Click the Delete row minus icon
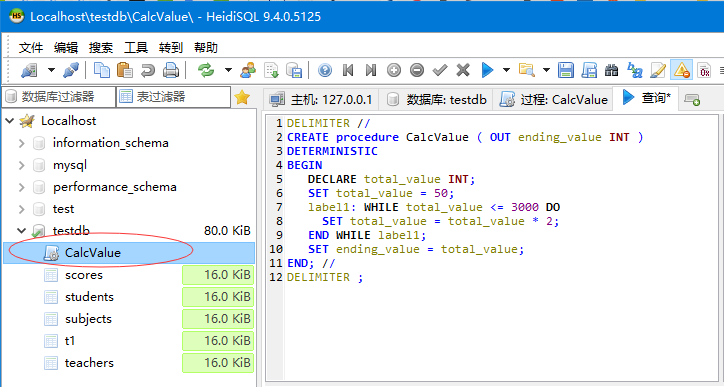Screen dimensions: 724x387 click(417, 70)
